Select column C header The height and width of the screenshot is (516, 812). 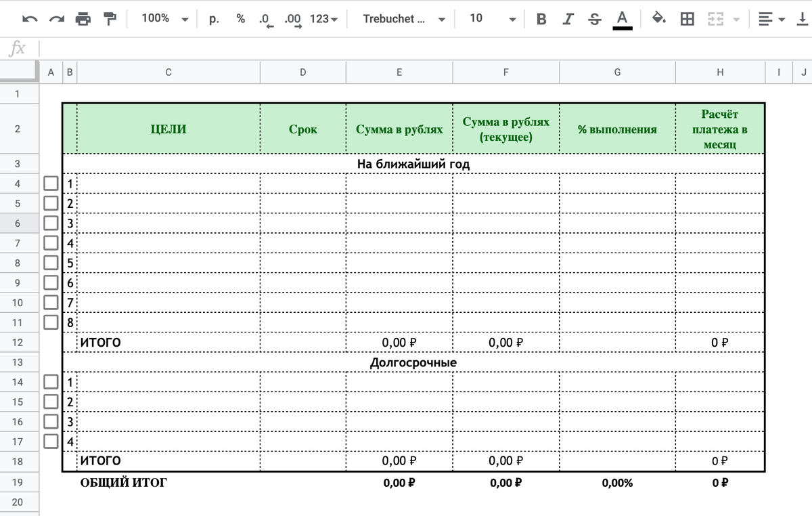(168, 72)
